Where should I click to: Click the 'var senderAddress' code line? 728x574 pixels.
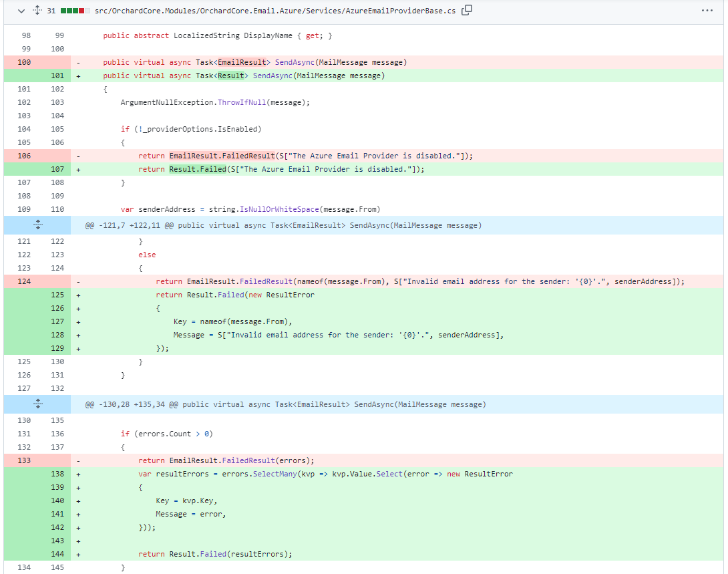click(x=250, y=209)
